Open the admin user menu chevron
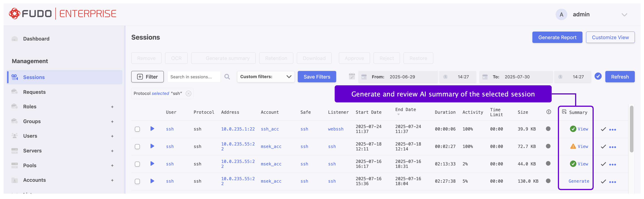 [624, 15]
